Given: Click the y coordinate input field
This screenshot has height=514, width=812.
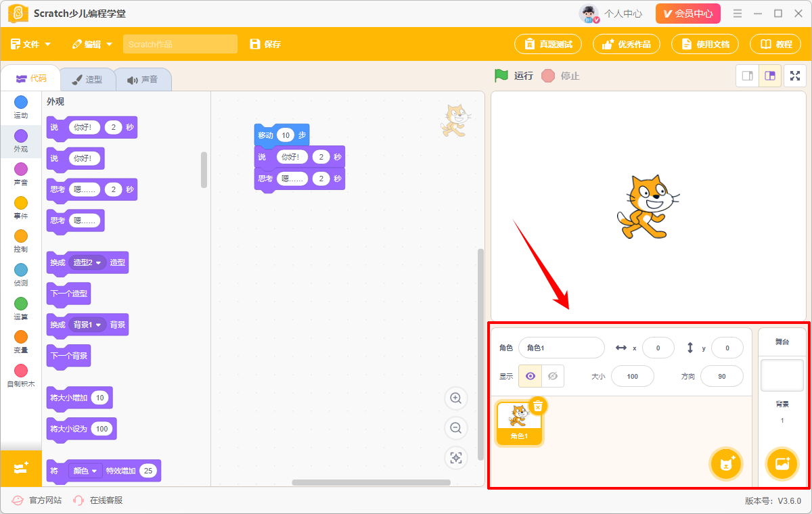Looking at the screenshot, I should [727, 348].
